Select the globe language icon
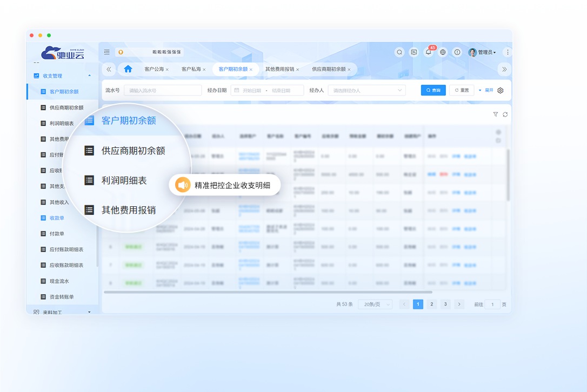Screen dimensions: 587x392 [x=442, y=52]
